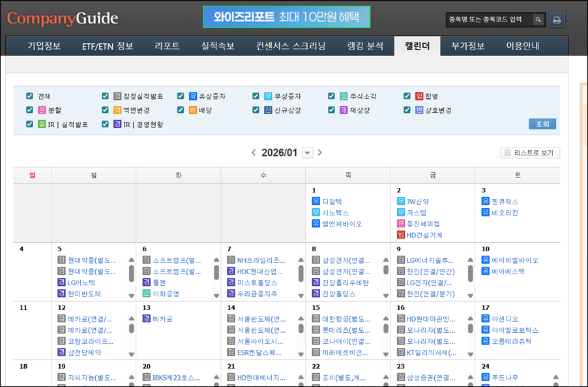The height and width of the screenshot is (387, 588).
Task: Click the down arrow in the 5th's list
Action: 131,296
